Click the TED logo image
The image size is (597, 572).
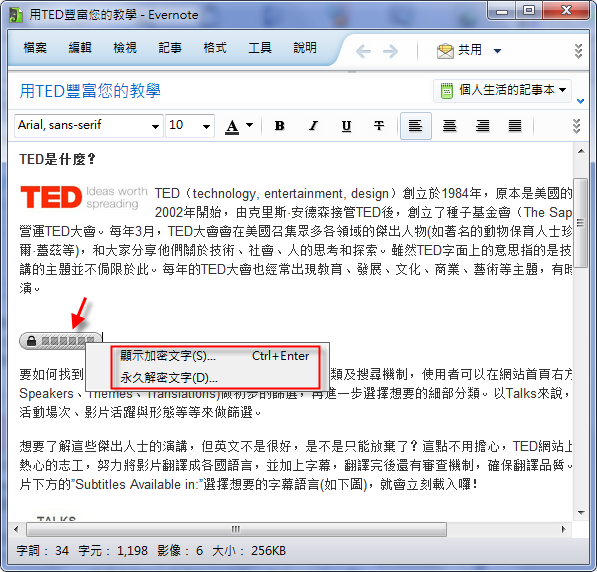click(84, 197)
